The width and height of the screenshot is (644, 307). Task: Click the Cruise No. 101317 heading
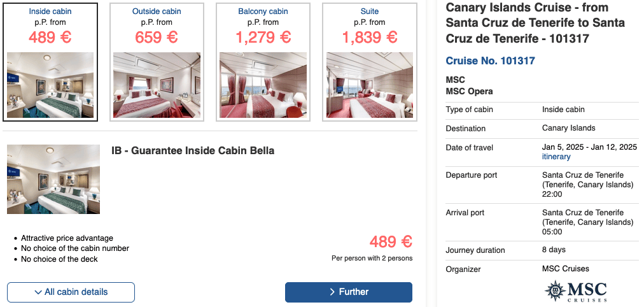490,61
